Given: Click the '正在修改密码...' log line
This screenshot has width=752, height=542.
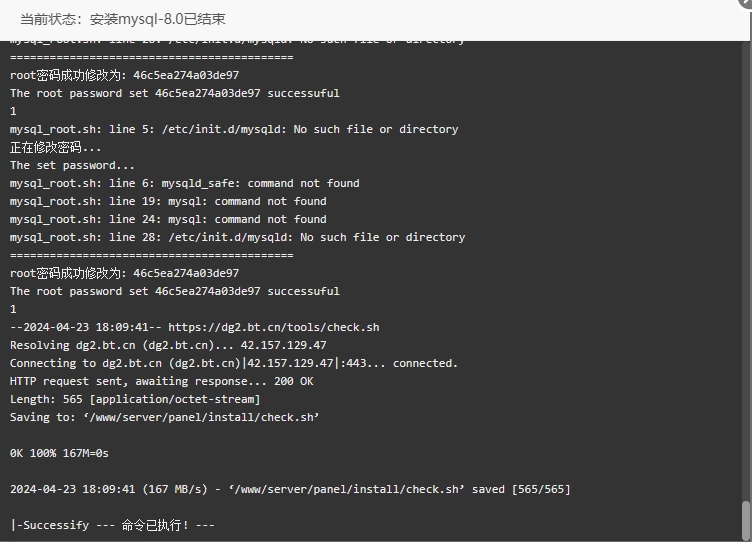Looking at the screenshot, I should [x=56, y=147].
